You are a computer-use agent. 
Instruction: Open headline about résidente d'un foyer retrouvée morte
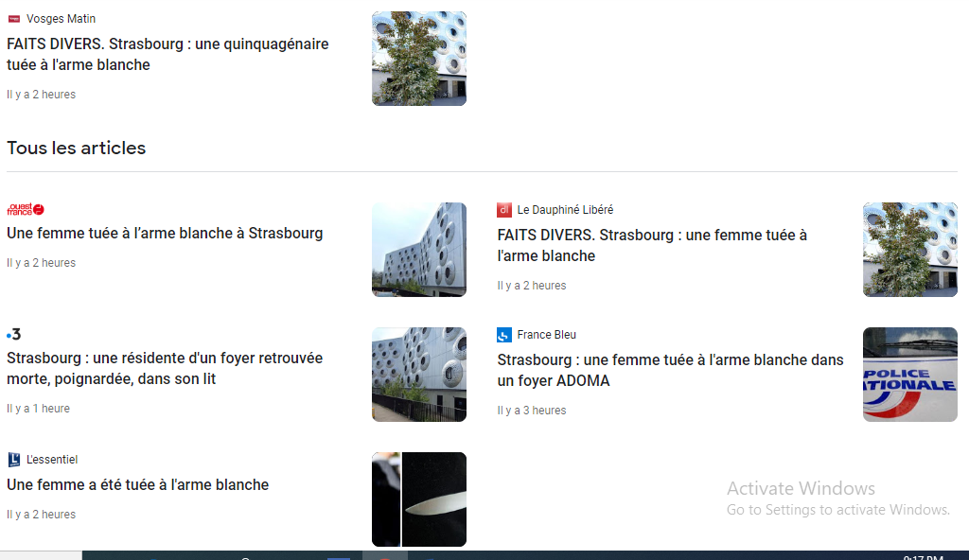165,368
